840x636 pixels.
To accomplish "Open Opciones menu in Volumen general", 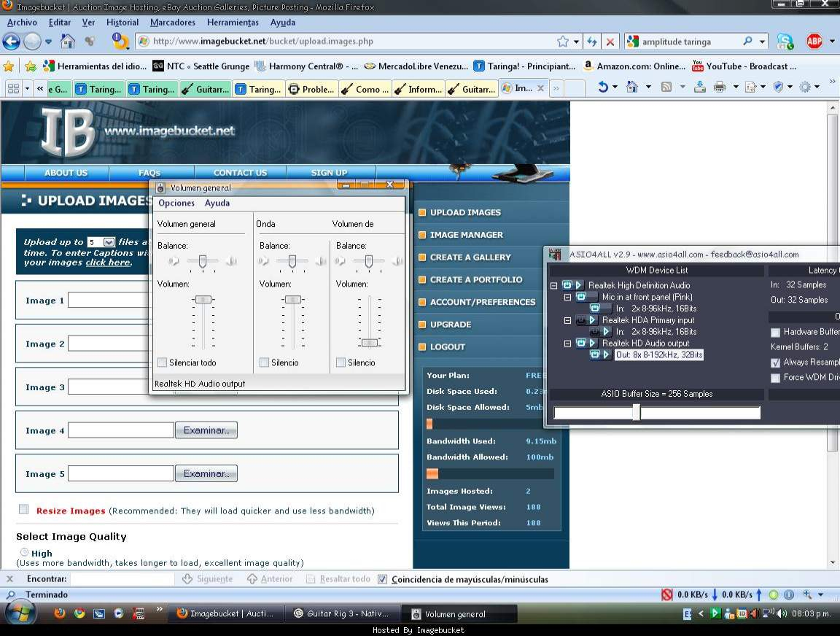I will tap(176, 203).
